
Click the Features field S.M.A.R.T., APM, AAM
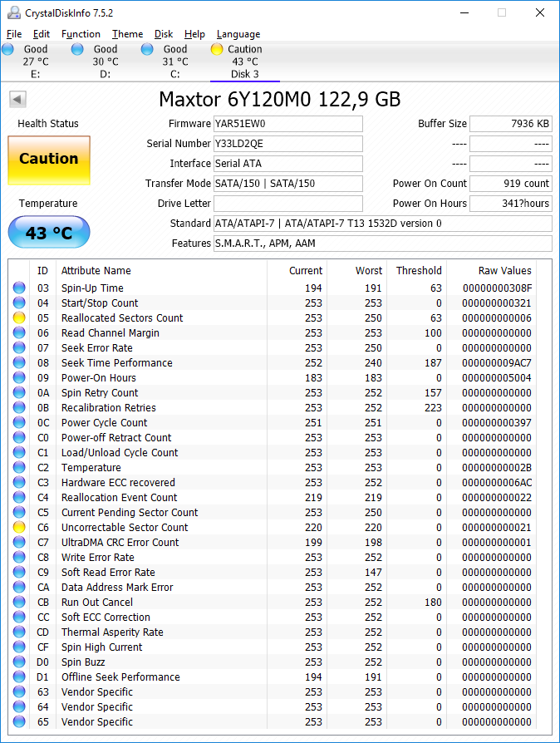383,243
